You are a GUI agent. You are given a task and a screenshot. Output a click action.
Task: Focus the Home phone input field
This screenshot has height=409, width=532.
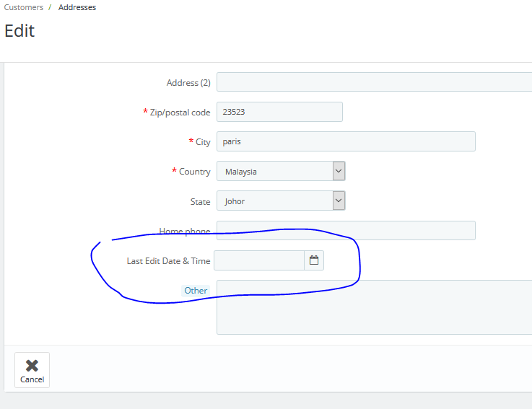tap(346, 231)
